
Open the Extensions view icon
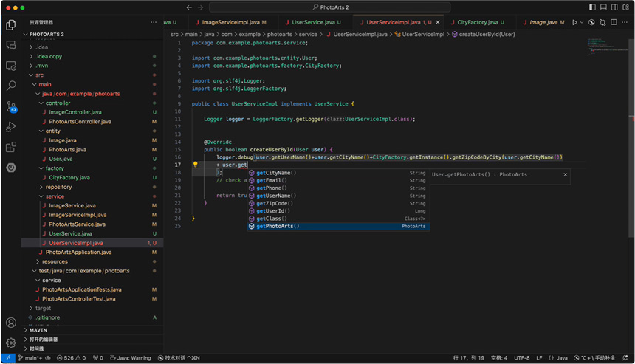point(11,147)
